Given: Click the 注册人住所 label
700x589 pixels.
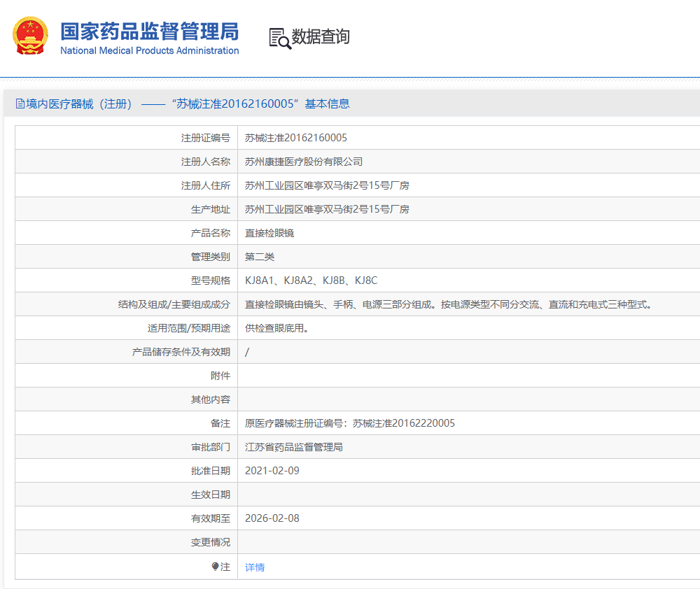Looking at the screenshot, I should point(205,185).
